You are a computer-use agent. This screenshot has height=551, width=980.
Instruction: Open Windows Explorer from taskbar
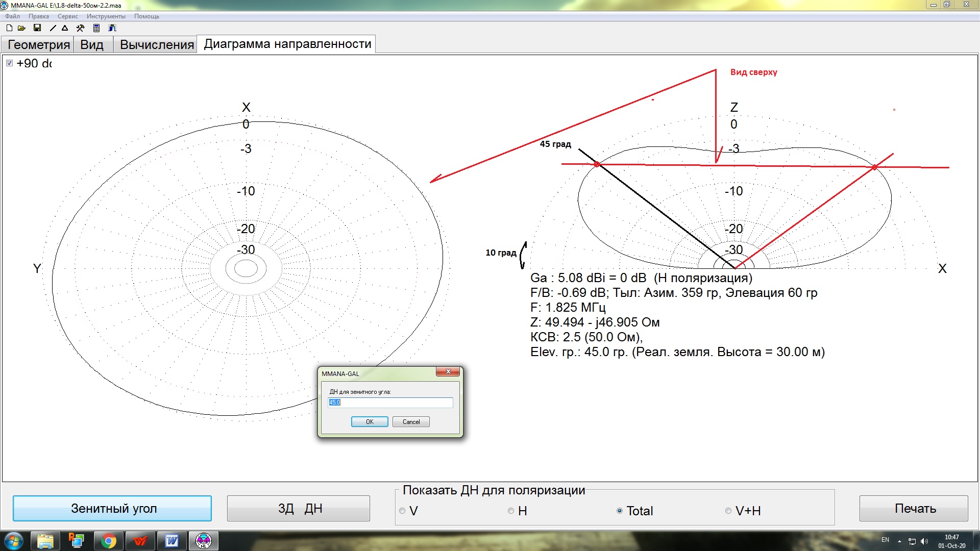[45, 541]
